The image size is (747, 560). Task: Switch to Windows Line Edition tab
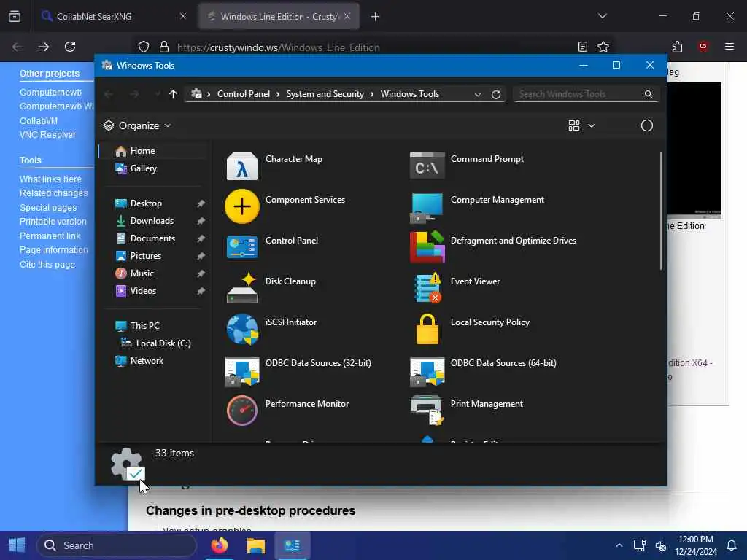pos(279,16)
